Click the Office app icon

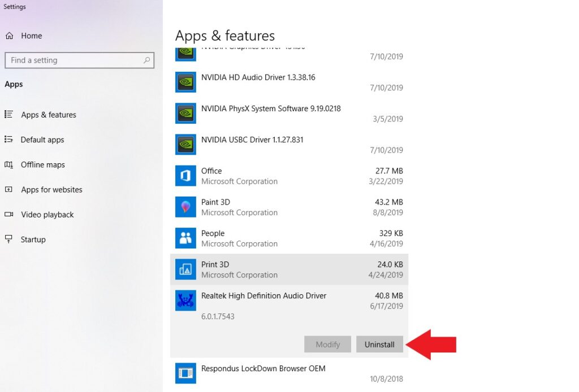[185, 176]
